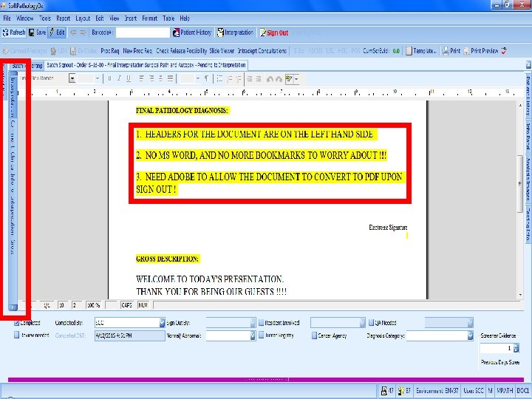Toggle the Completed checkbox
Screen dimensions: 532x399
tap(16, 323)
